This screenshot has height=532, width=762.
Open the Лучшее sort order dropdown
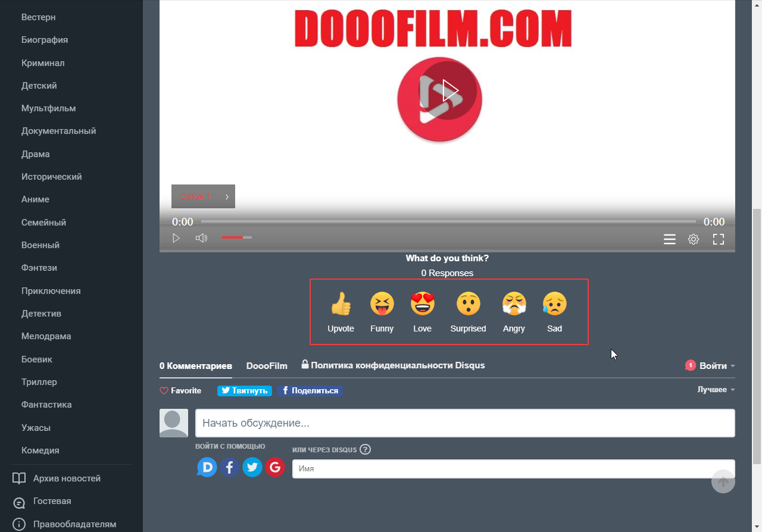click(x=716, y=390)
